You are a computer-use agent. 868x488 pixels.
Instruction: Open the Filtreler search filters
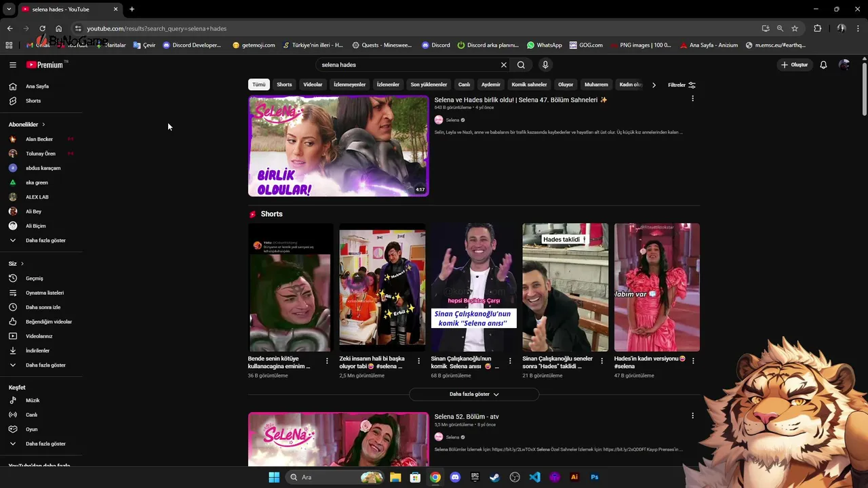point(682,85)
